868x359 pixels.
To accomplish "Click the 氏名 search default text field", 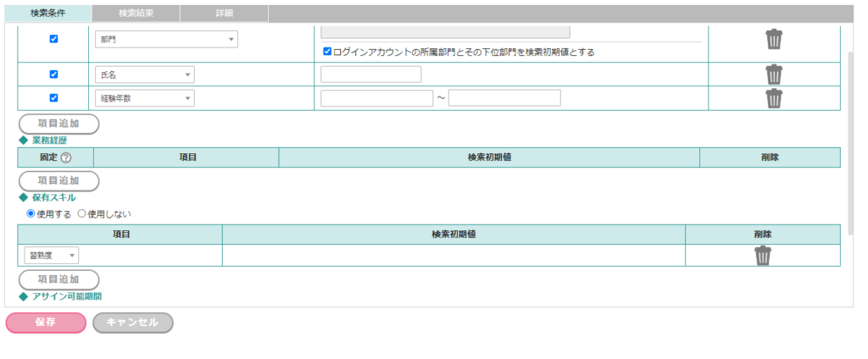I will pos(370,75).
